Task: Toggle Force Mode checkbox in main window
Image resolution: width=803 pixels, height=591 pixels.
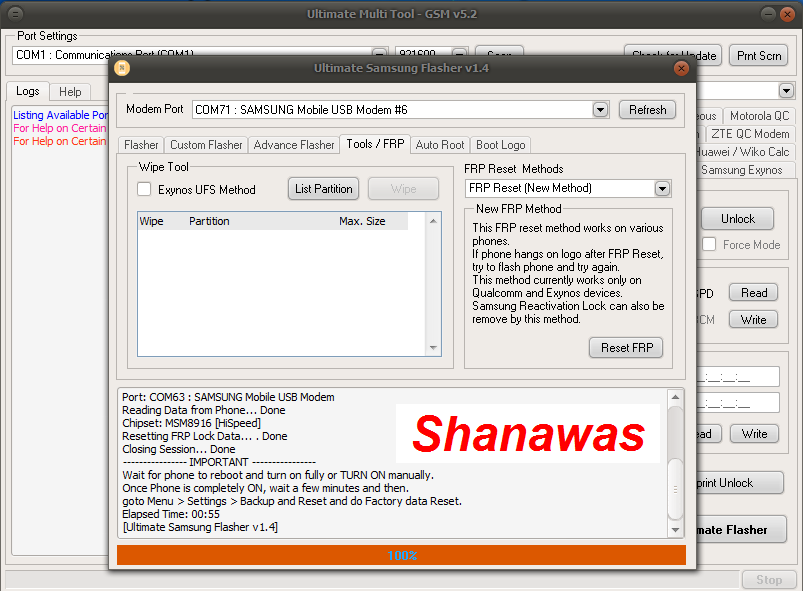Action: tap(709, 244)
